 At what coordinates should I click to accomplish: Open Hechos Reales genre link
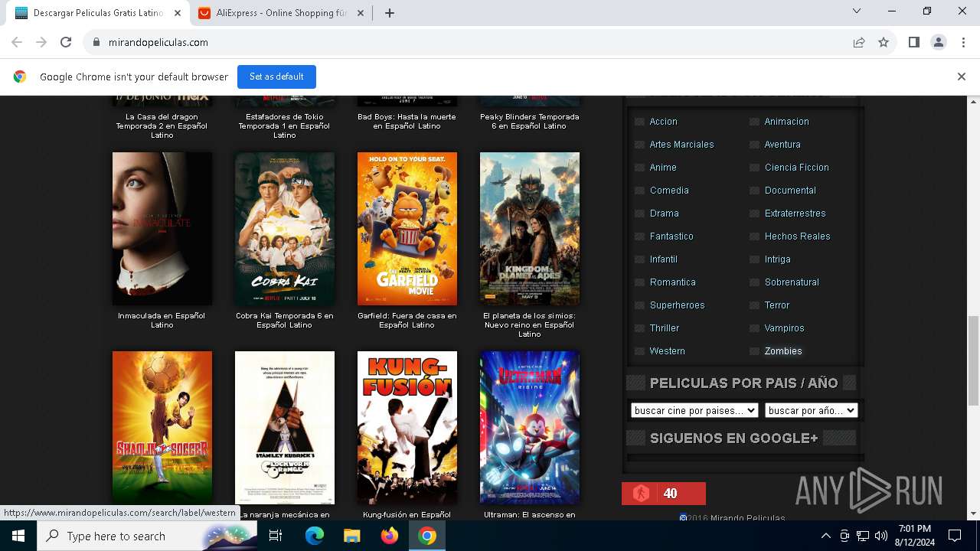click(x=797, y=236)
